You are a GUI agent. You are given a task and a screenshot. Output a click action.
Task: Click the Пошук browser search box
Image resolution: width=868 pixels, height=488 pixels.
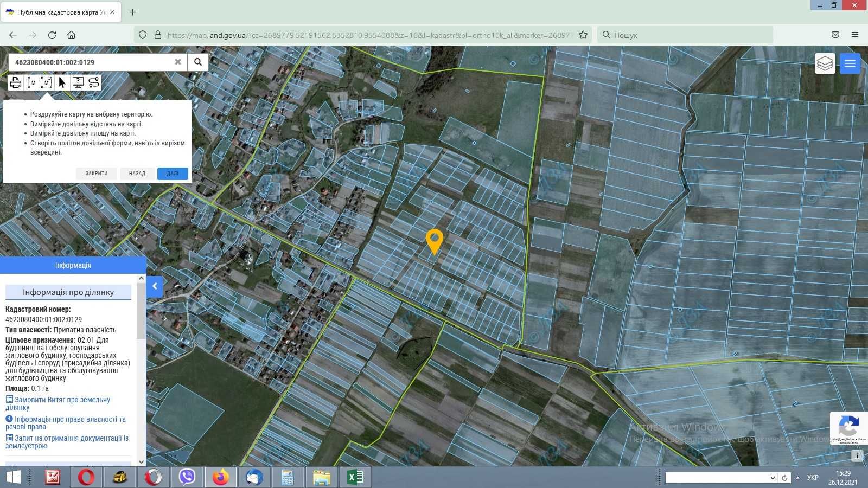tap(685, 35)
